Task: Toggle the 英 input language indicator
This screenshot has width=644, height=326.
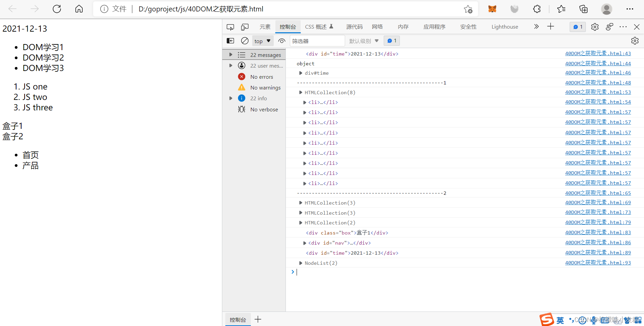Action: tap(560, 320)
